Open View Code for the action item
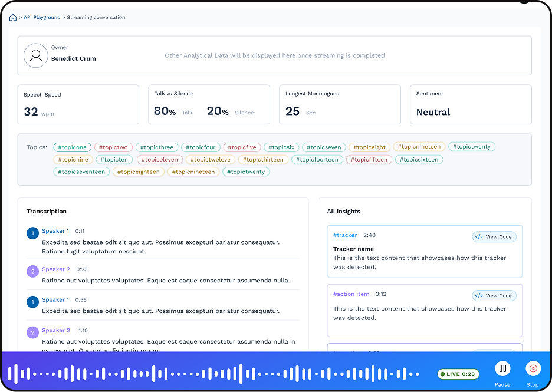Screen dimensions: 552x392 click(x=494, y=295)
